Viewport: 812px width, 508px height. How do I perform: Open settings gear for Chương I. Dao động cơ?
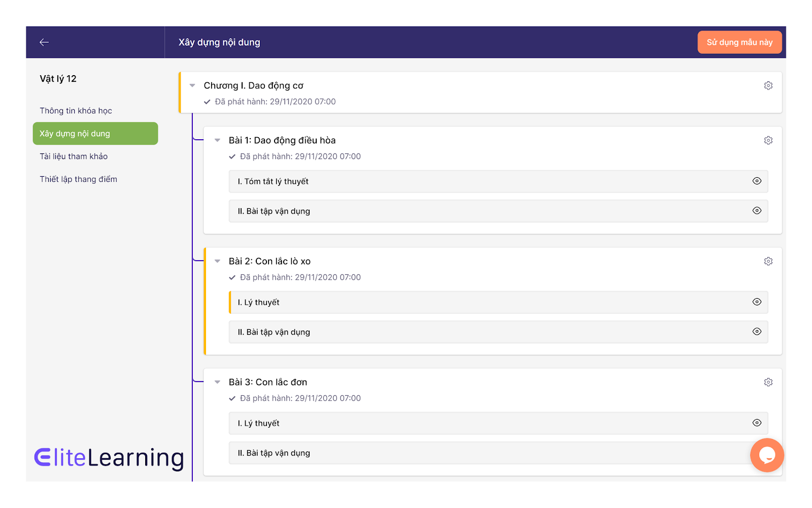(768, 85)
